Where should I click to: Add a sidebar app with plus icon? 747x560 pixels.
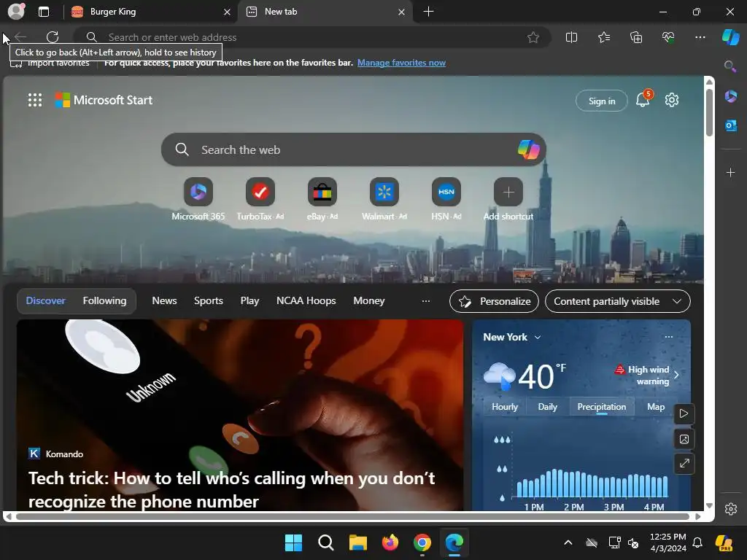pyautogui.click(x=730, y=172)
